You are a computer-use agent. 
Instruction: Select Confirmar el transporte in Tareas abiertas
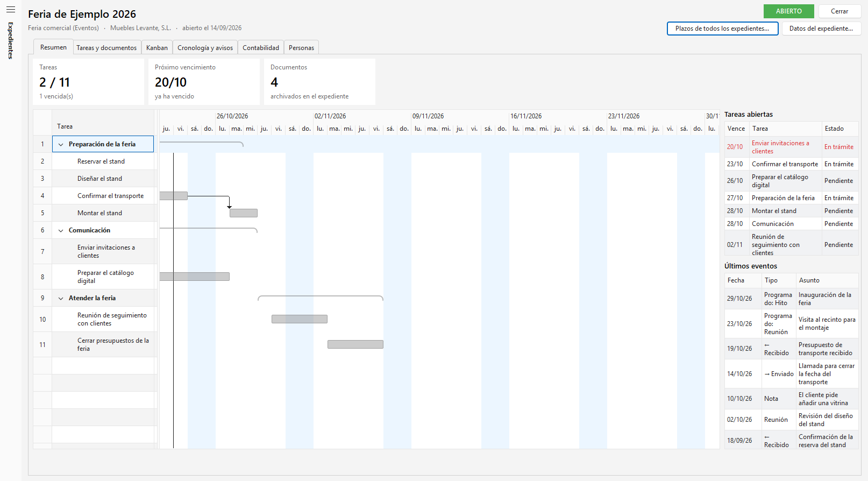pyautogui.click(x=791, y=164)
